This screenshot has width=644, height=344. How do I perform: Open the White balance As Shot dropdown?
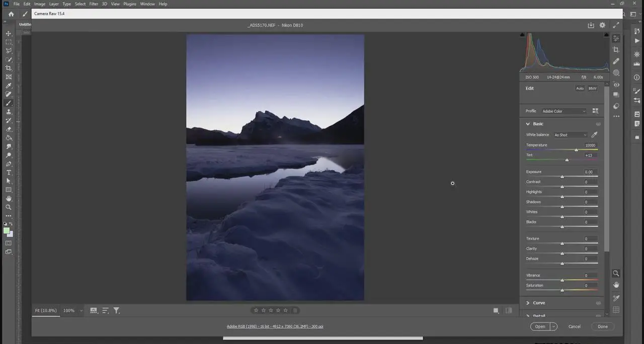click(570, 135)
